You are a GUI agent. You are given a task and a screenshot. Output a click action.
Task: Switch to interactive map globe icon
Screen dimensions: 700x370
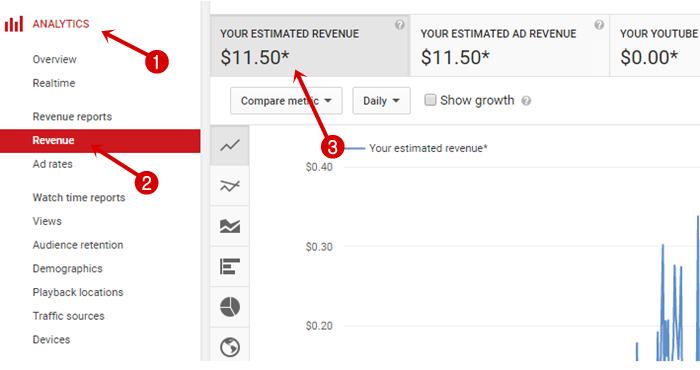tap(230, 347)
